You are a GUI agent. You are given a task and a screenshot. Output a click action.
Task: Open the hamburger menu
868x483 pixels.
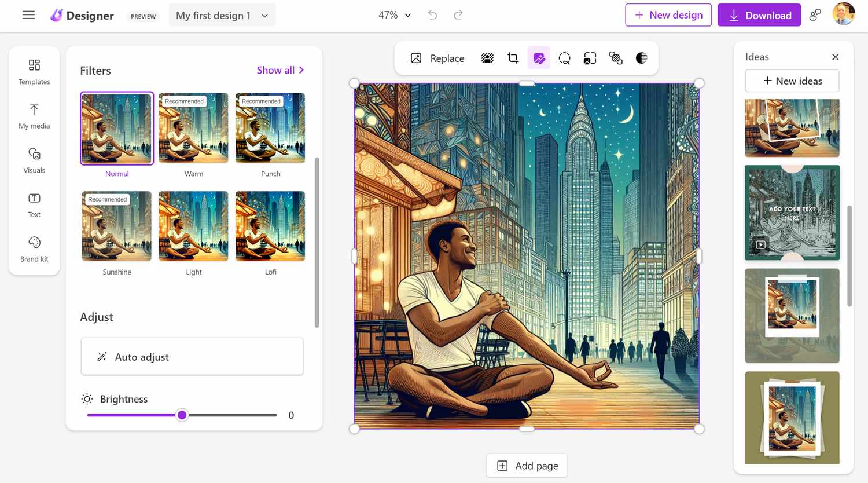tap(28, 15)
